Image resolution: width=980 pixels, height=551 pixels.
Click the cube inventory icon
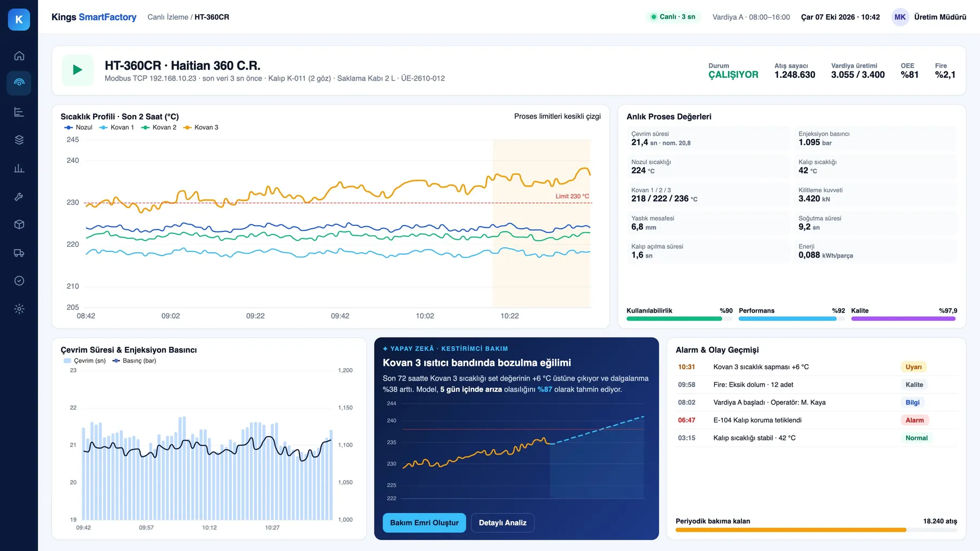[x=19, y=224]
